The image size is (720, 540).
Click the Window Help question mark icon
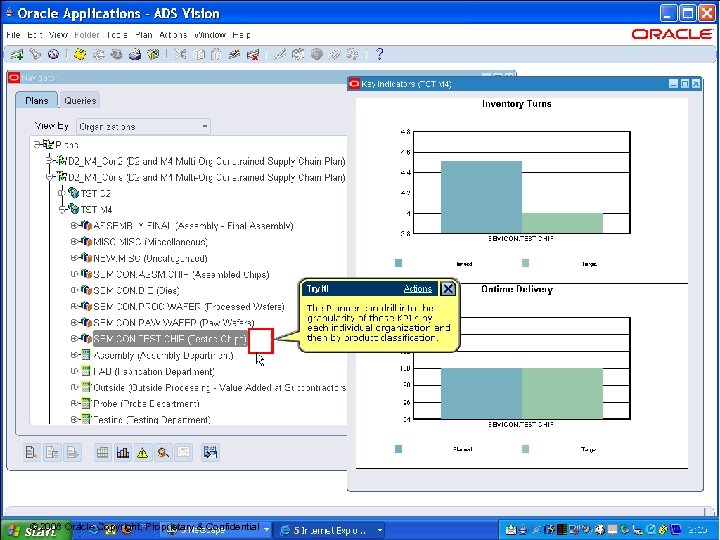[x=379, y=54]
